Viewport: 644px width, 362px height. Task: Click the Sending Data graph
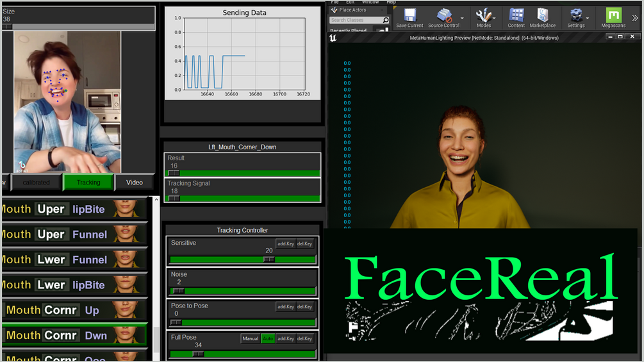pyautogui.click(x=242, y=53)
